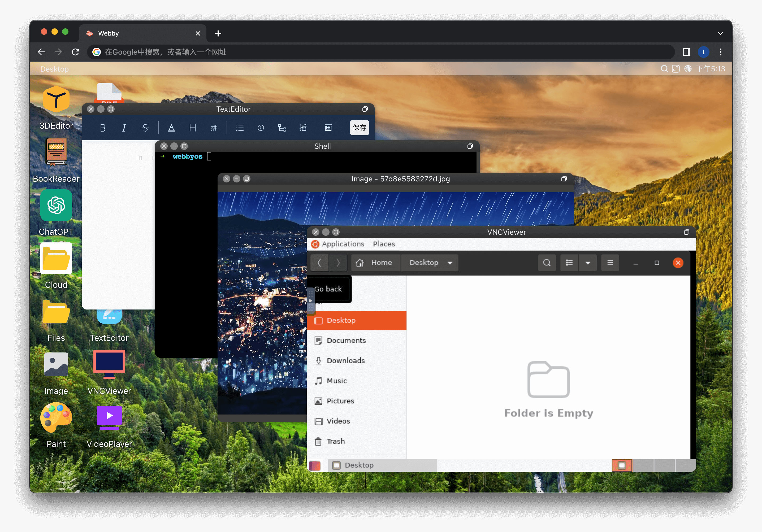762x532 pixels.
Task: Open view options dropdown arrow
Action: click(x=588, y=263)
